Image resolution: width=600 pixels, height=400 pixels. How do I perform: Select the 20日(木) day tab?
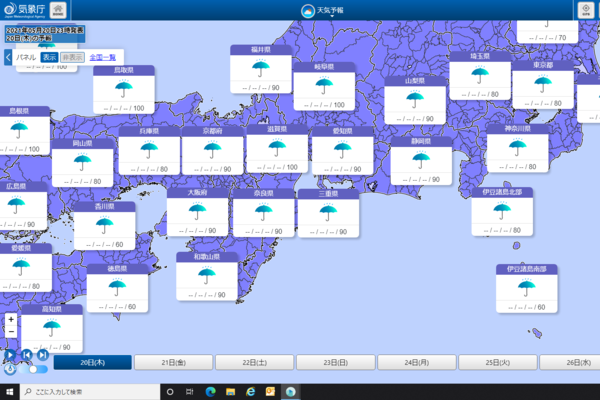click(93, 362)
